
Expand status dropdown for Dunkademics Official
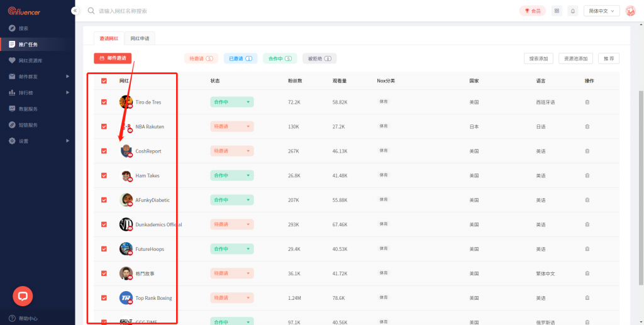[231, 224]
